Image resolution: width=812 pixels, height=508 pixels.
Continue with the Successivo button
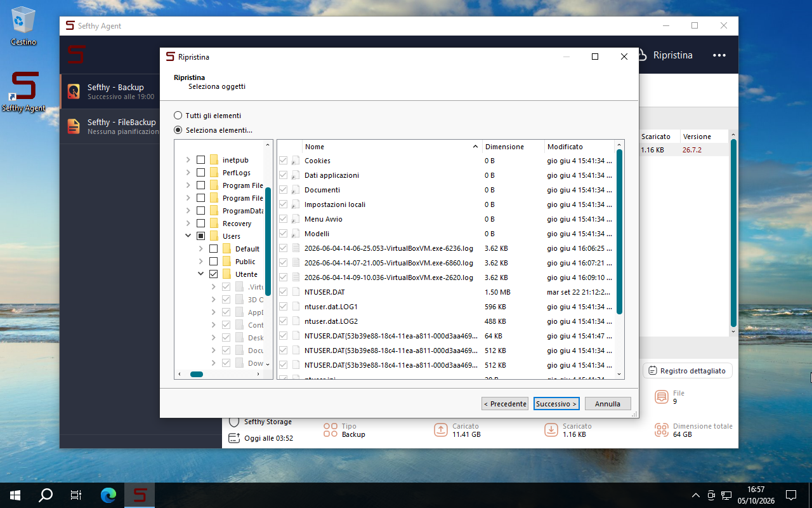click(556, 404)
